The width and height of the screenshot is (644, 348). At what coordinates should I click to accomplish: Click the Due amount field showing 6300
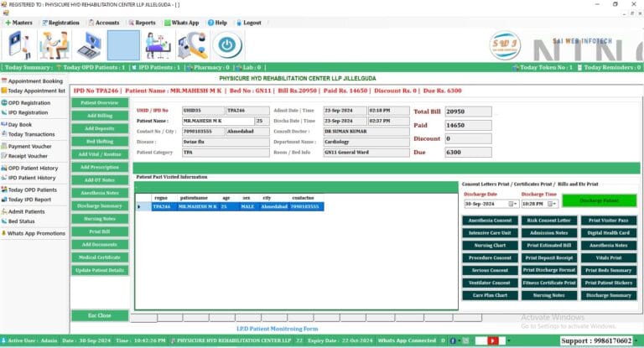468,152
